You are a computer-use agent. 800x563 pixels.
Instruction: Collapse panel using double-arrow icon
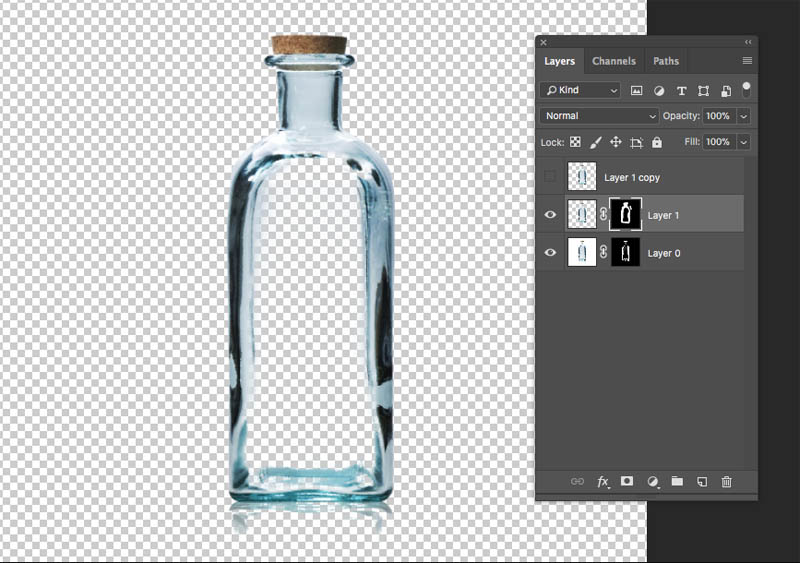click(748, 42)
